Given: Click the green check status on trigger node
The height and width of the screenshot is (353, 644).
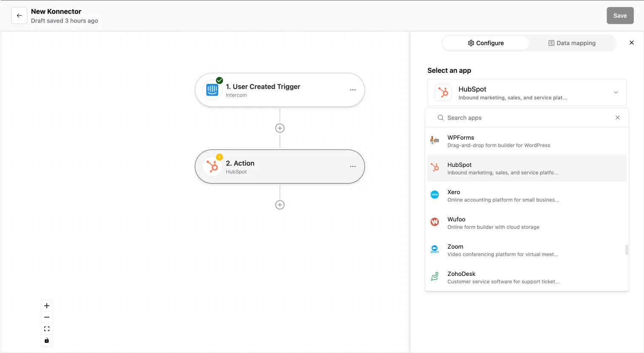Looking at the screenshot, I should click(219, 80).
